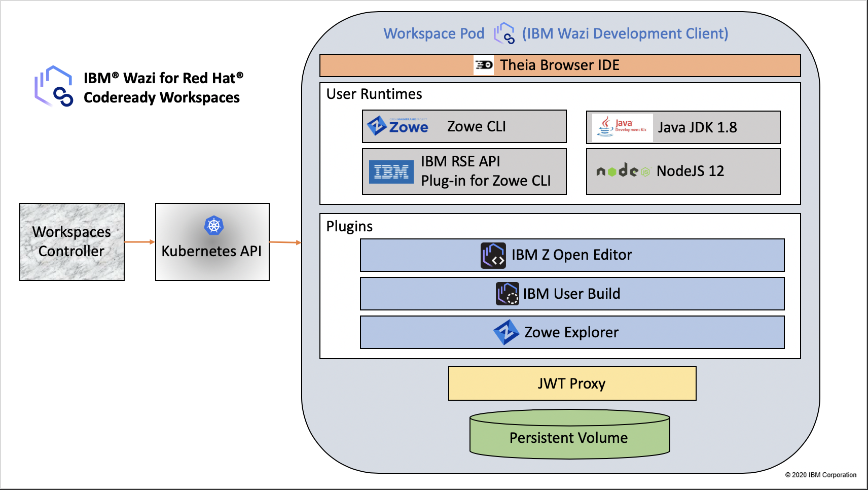This screenshot has width=868, height=490.
Task: Click the IBM Wazi Codeready Workspaces logo
Action: click(54, 86)
